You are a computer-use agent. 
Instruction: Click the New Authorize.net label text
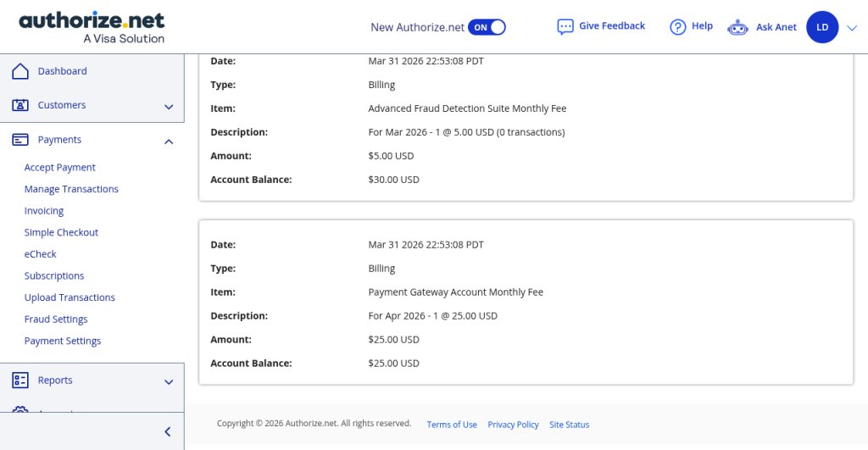tap(417, 27)
